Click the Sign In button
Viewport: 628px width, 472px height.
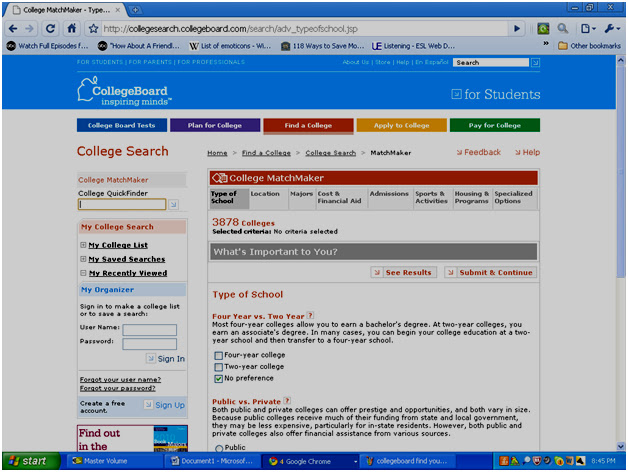tap(166, 359)
